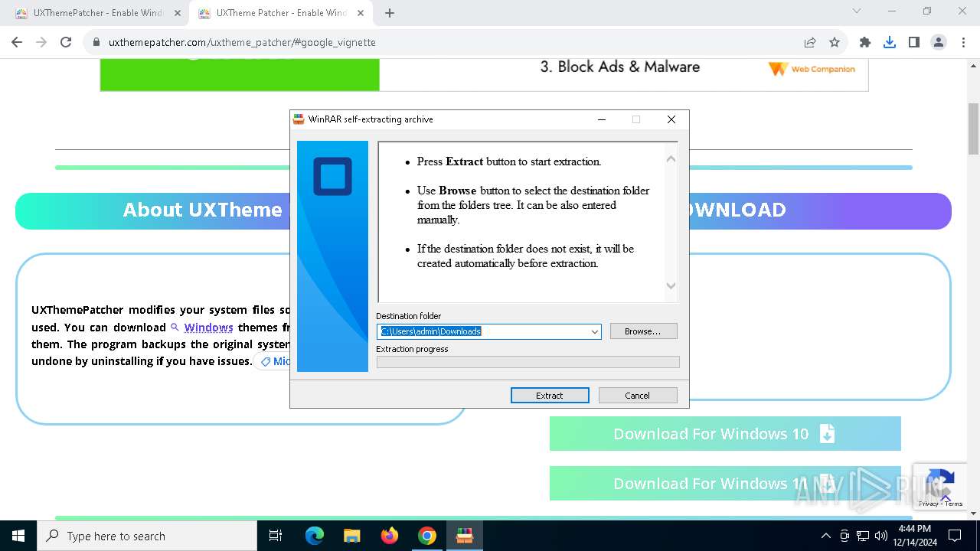Switch to Chrome in taskbar
This screenshot has height=551, width=980.
[427, 536]
